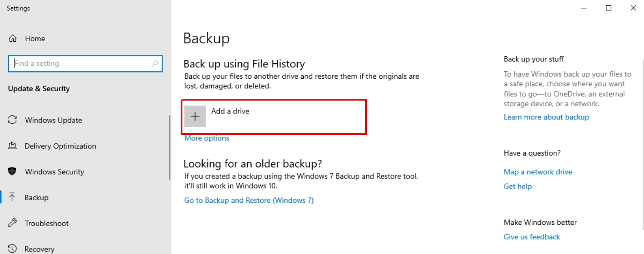Select the Delivery Optimization sidebar icon
This screenshot has width=644, height=254.
[12, 146]
